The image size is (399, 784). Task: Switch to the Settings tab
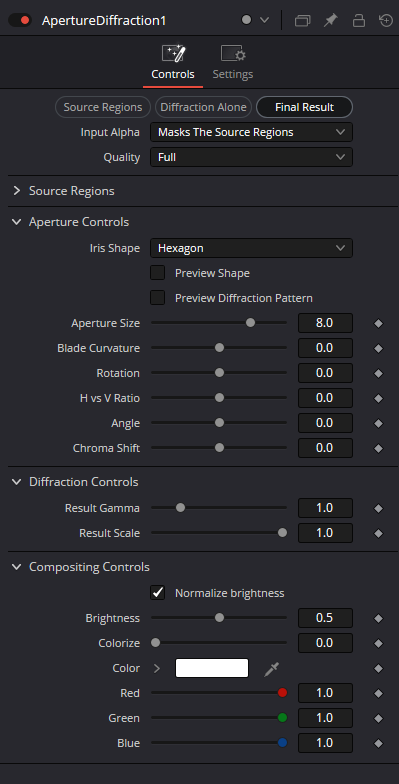[232, 63]
